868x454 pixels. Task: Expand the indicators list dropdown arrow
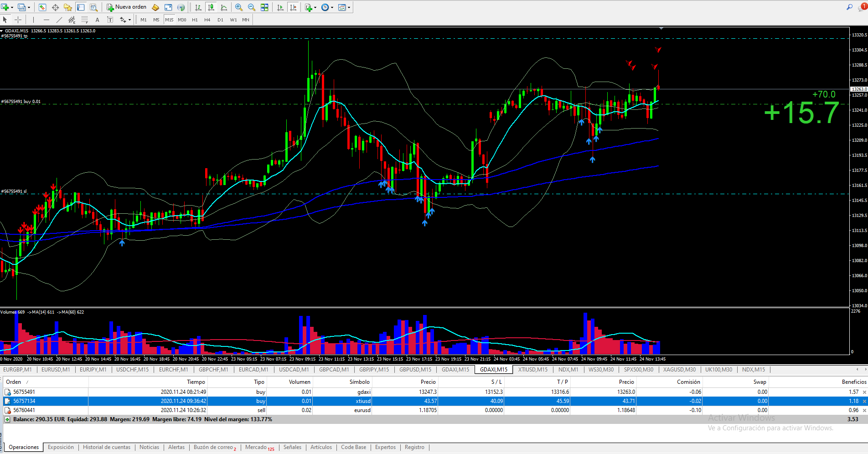pyautogui.click(x=315, y=7)
